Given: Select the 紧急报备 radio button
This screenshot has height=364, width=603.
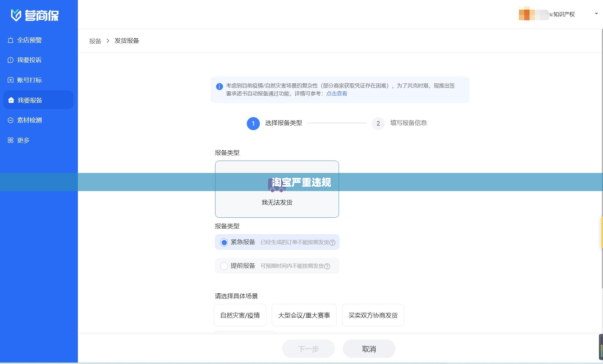Looking at the screenshot, I should [x=224, y=242].
